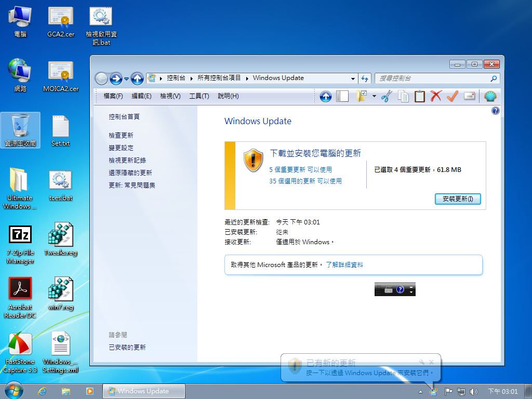Open the recent pages dropdown arrow
The width and height of the screenshot is (532, 399).
point(127,79)
